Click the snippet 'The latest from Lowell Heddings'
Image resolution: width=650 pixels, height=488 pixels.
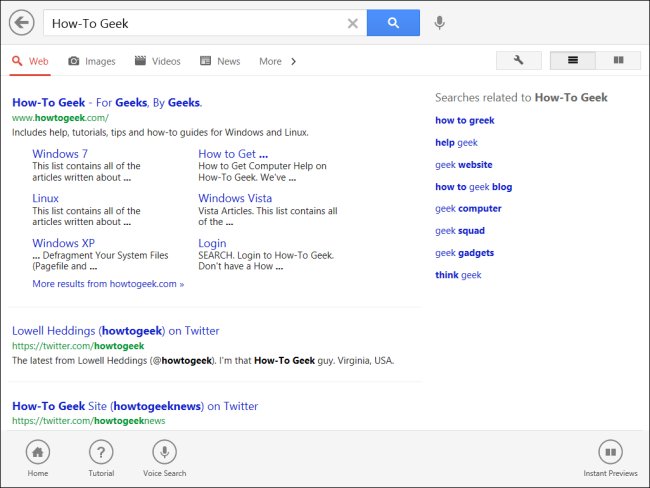203,361
